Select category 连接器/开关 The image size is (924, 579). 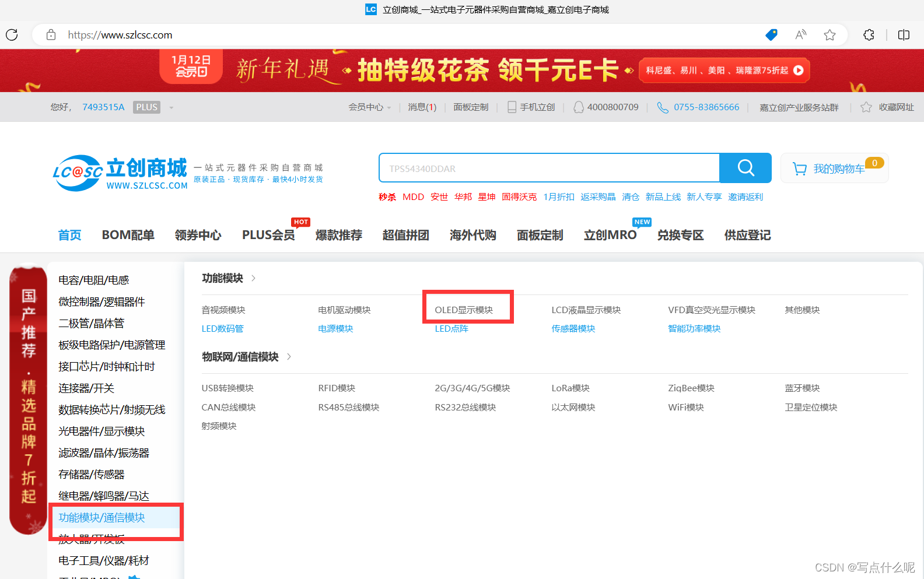86,388
